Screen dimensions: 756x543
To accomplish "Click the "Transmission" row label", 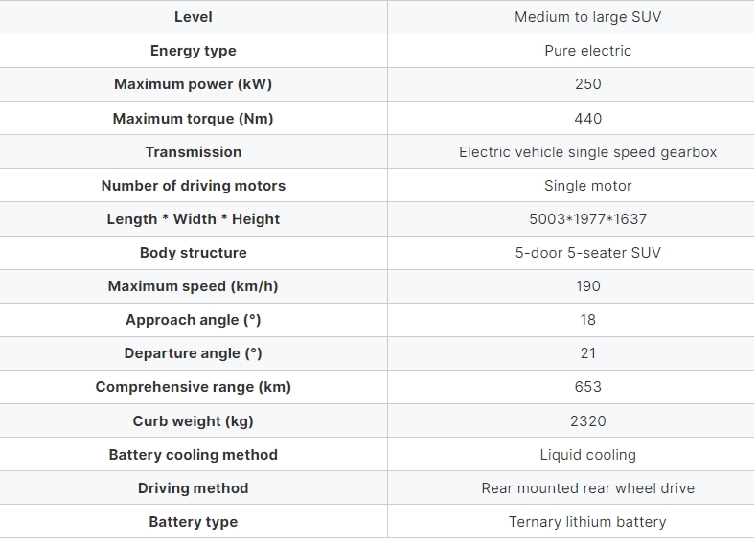I will [x=193, y=152].
